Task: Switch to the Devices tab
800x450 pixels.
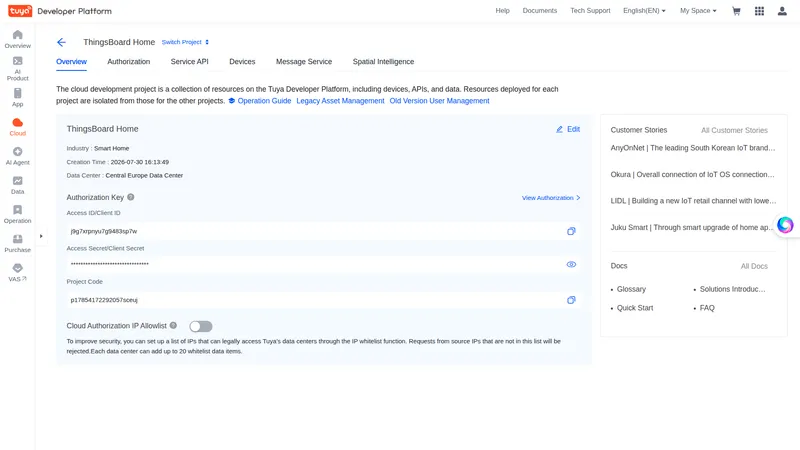Action: (x=242, y=62)
